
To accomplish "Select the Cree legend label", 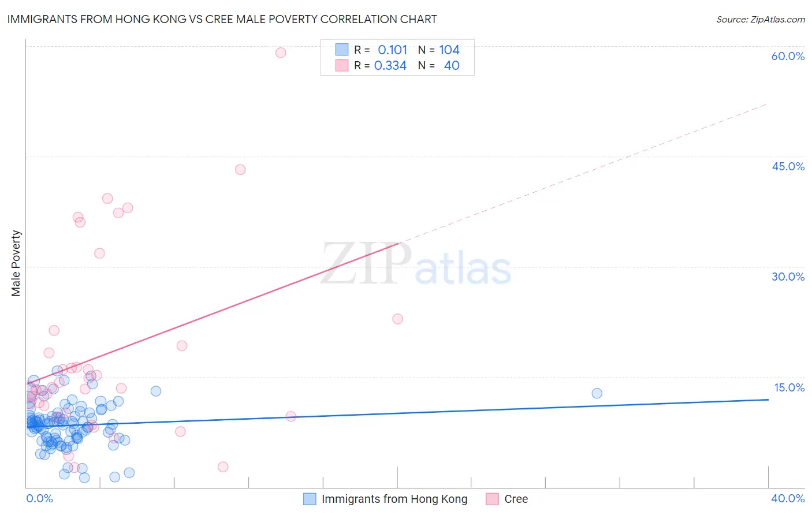I will 516,499.
